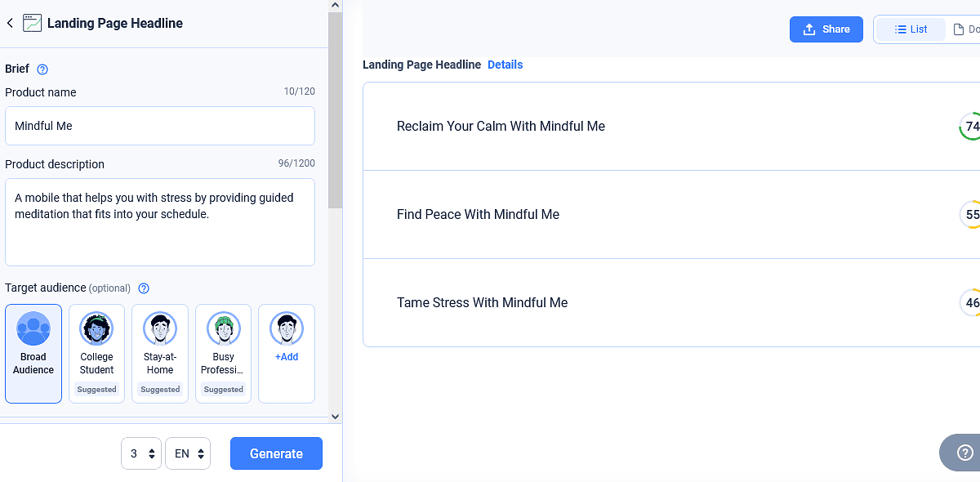Switch the results view to List mode

pyautogui.click(x=911, y=29)
